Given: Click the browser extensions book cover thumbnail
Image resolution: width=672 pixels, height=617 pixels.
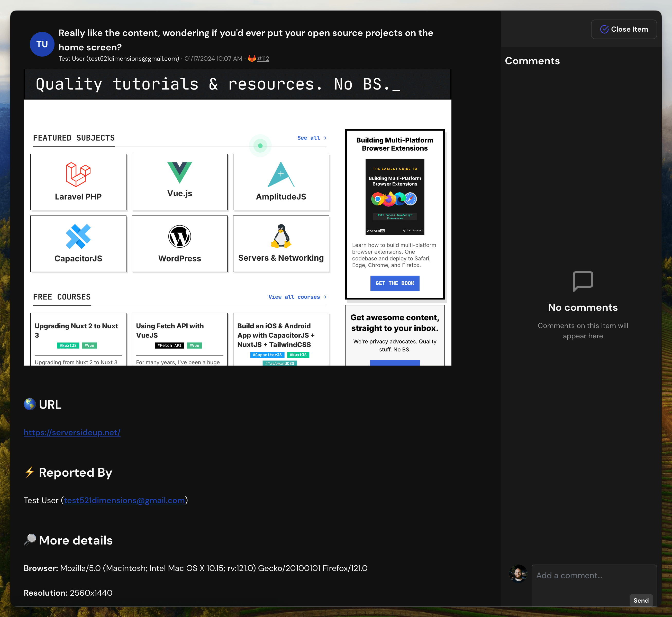Looking at the screenshot, I should pos(395,197).
